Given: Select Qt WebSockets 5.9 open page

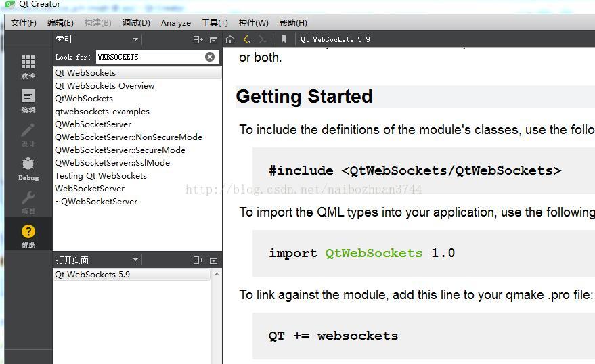Looking at the screenshot, I should pyautogui.click(x=132, y=275).
